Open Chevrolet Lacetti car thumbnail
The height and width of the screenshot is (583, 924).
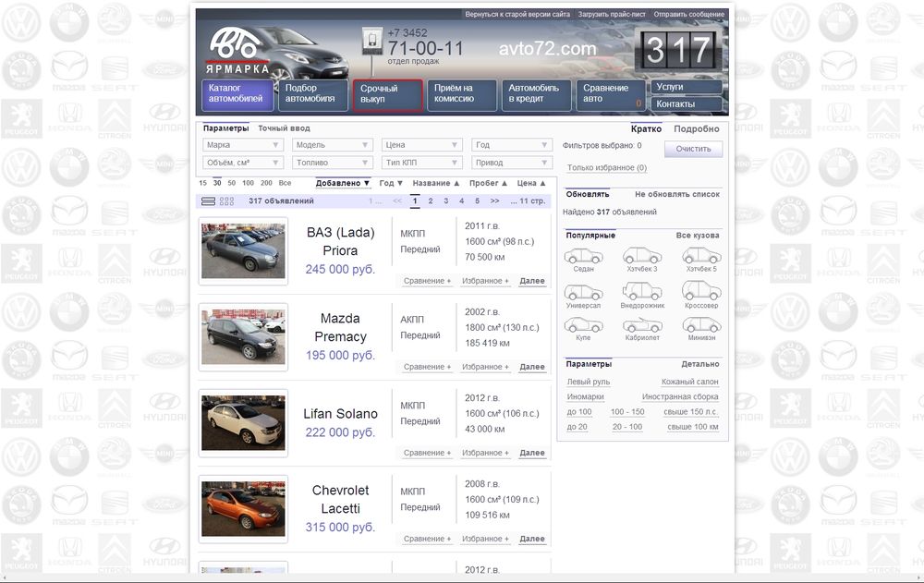click(243, 509)
